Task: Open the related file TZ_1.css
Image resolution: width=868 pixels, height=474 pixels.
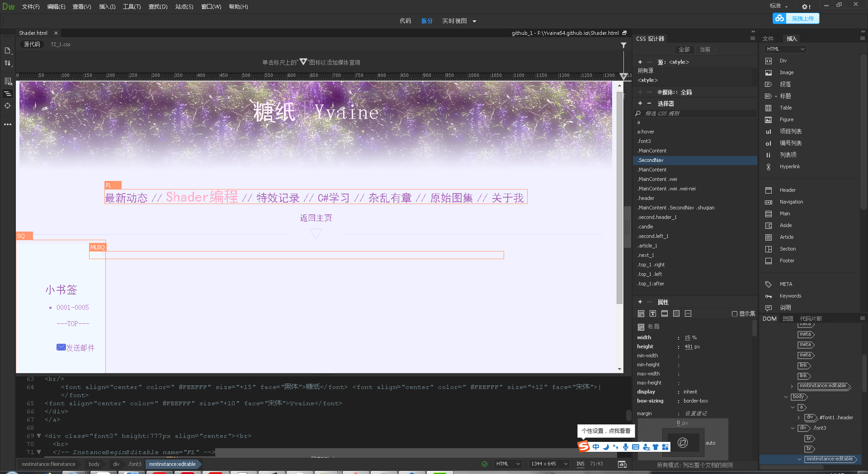Action: 61,44
